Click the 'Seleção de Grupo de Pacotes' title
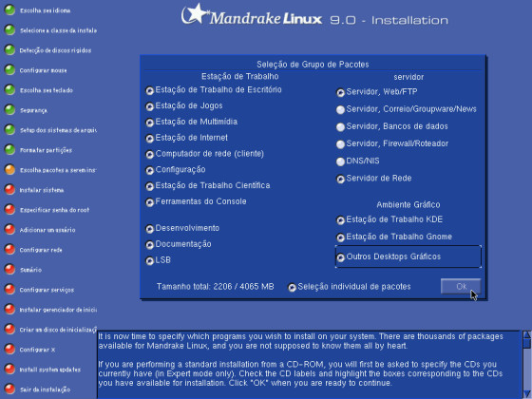 (313, 65)
